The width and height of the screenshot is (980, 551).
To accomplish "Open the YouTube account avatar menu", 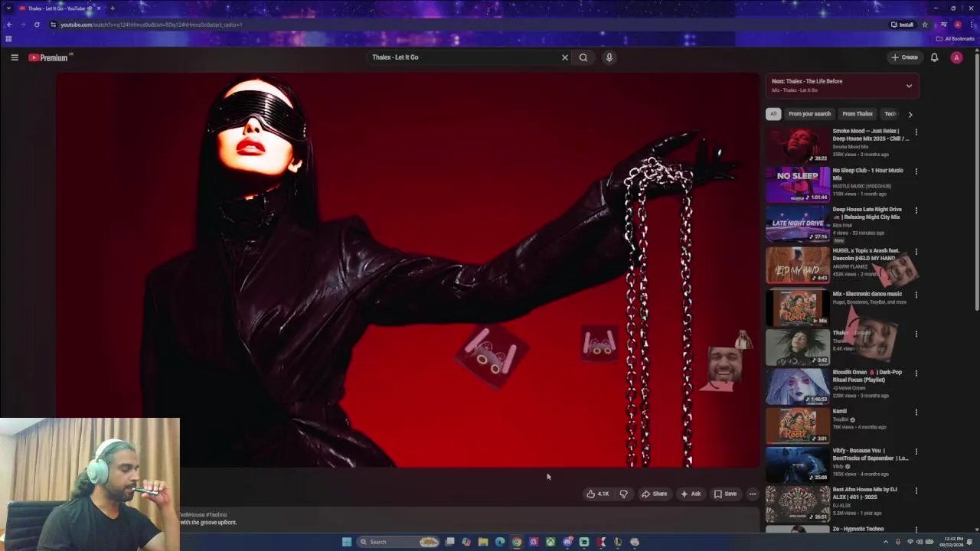I will pyautogui.click(x=956, y=57).
